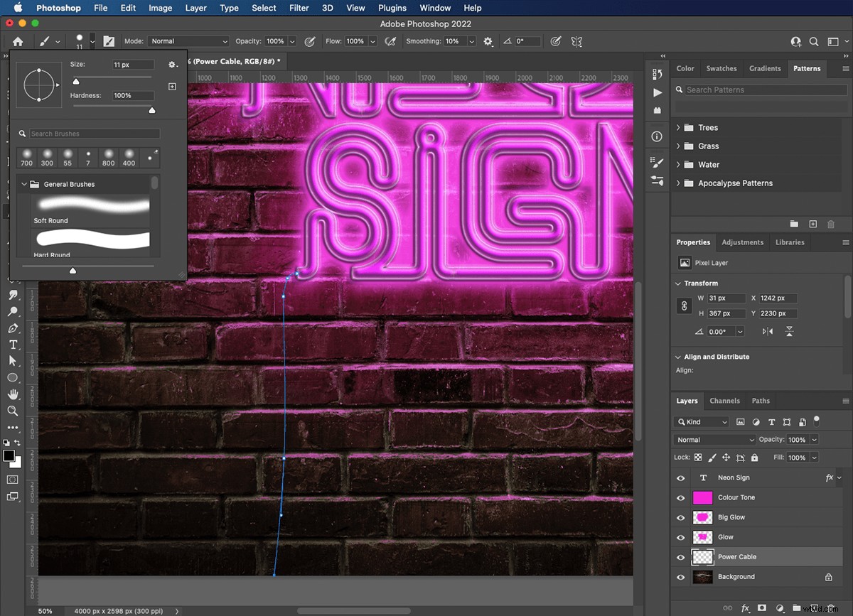853x616 pixels.
Task: Hide the Neon Sign text layer
Action: point(680,477)
